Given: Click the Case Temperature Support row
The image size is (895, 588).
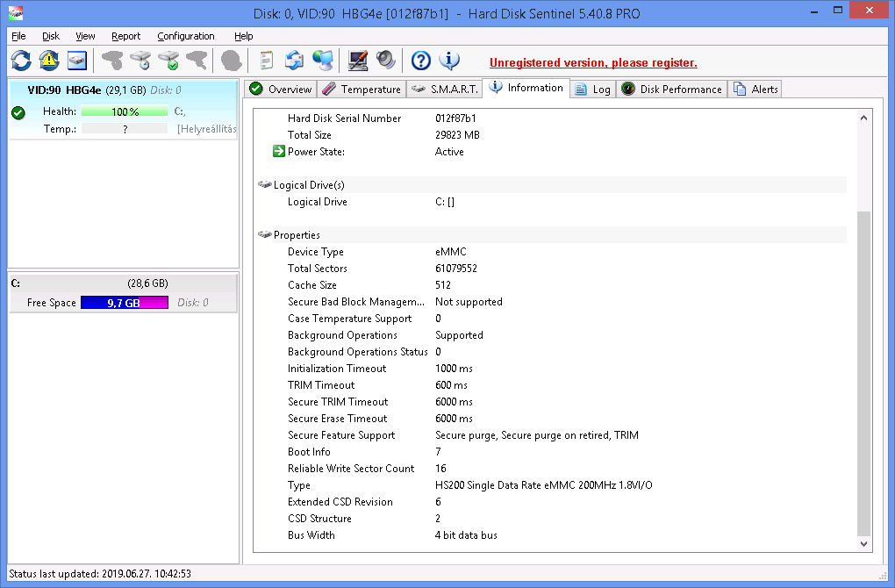Looking at the screenshot, I should coord(551,318).
